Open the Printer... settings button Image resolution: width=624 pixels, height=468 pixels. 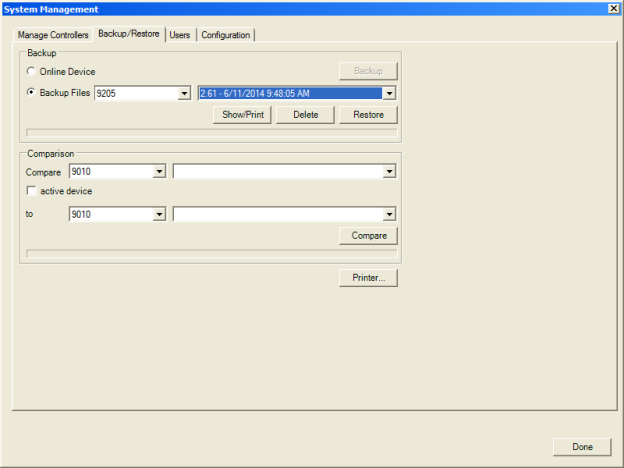click(x=368, y=278)
